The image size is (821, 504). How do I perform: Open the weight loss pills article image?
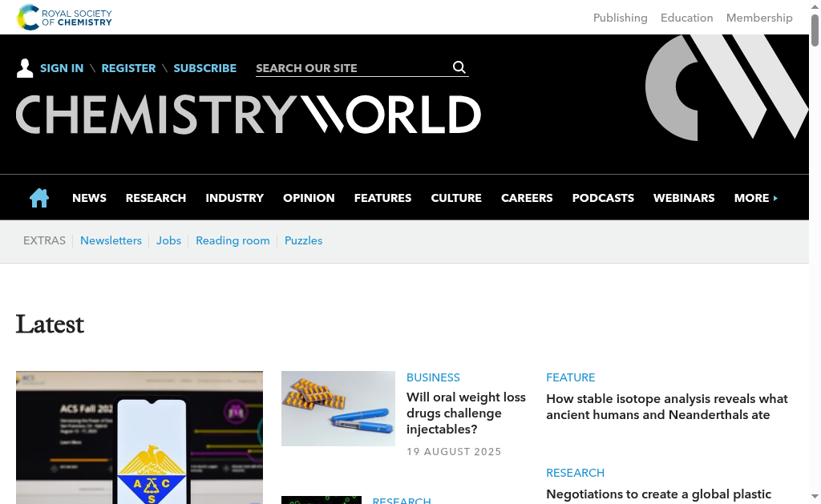coord(338,409)
